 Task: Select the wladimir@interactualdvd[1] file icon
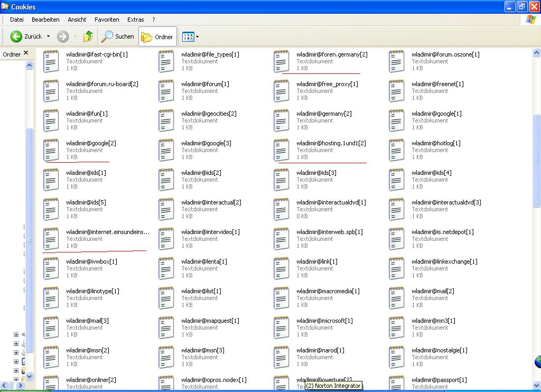coord(281,209)
